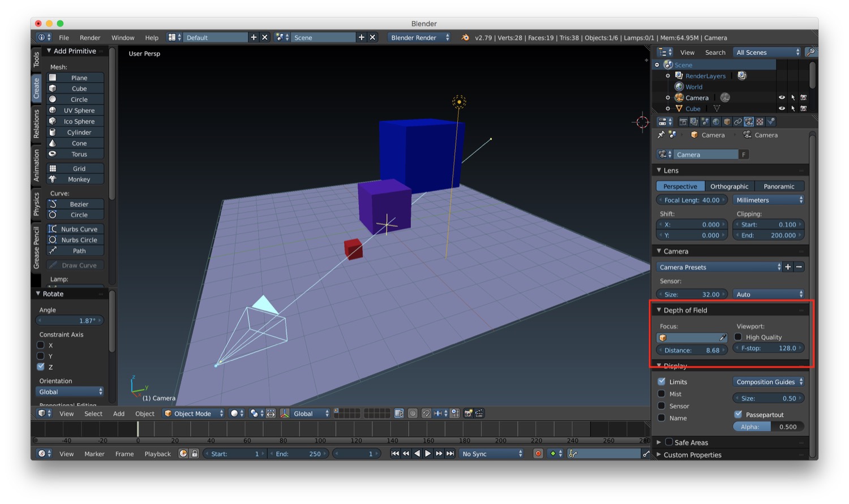
Task: Toggle the timeline lock icon
Action: click(194, 454)
